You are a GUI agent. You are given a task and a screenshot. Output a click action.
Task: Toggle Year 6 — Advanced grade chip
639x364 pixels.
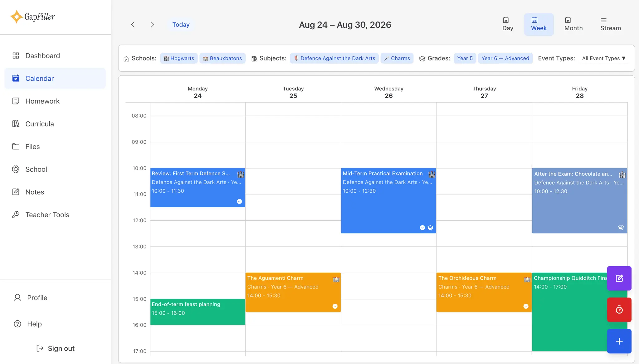505,58
